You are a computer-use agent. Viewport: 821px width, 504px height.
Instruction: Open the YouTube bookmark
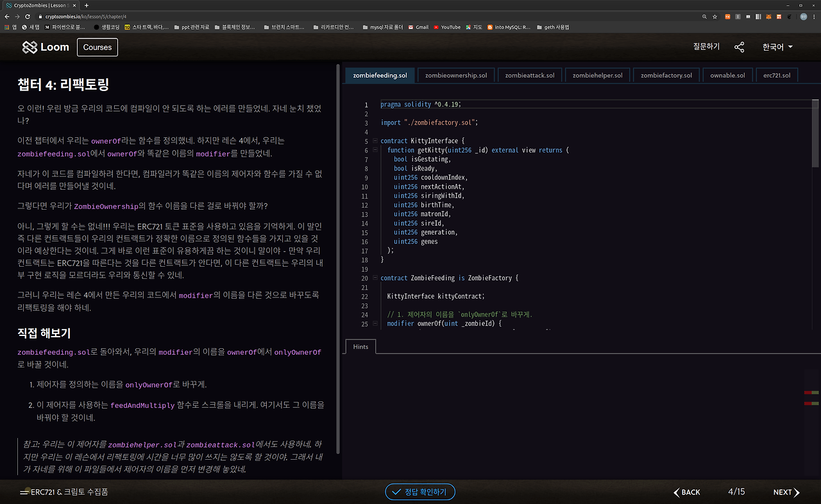click(447, 27)
